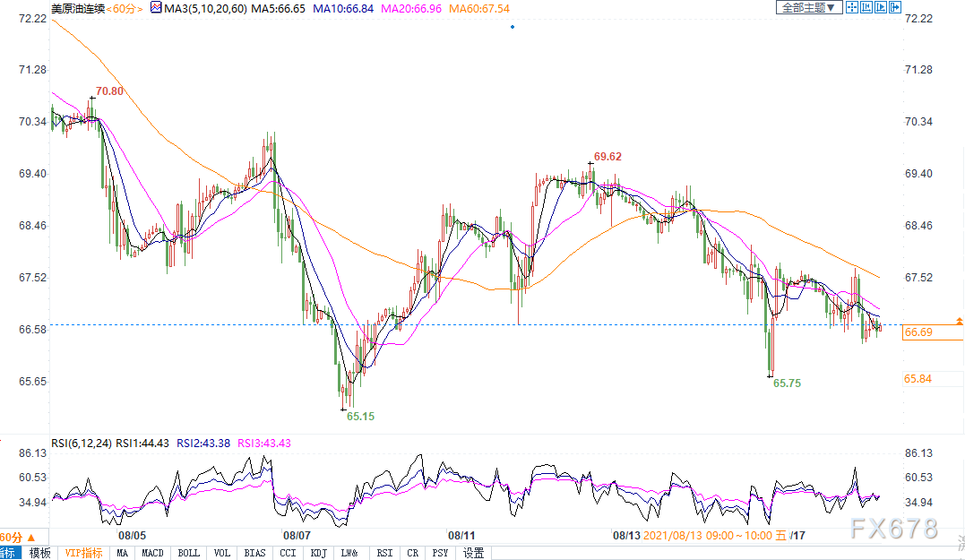This screenshot has width=965, height=560.
Task: Click the MA20:66.96 value
Action: point(411,9)
